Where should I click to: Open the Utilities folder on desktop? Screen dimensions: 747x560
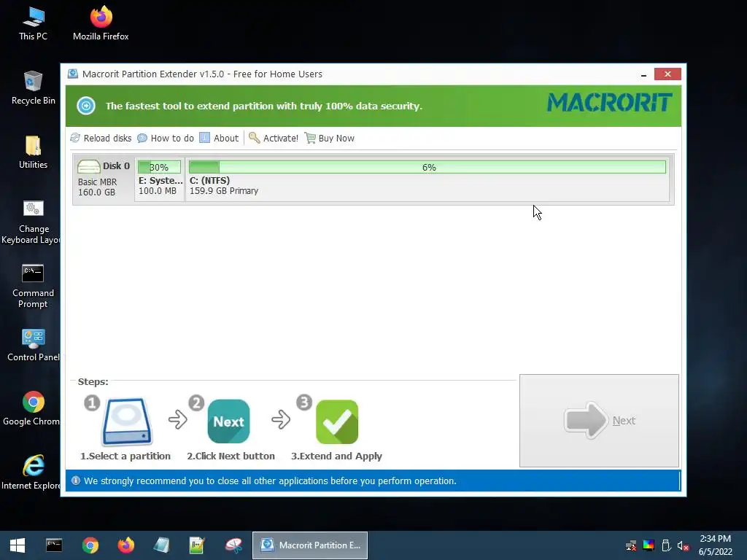tap(34, 152)
